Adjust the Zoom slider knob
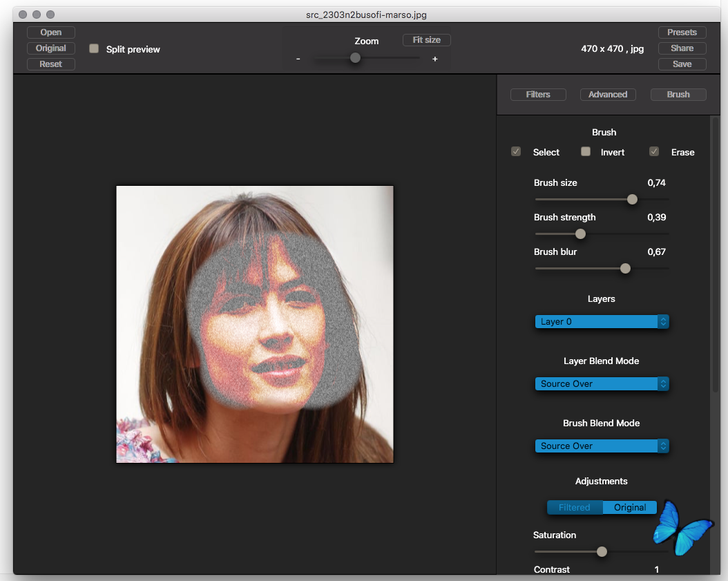This screenshot has width=728, height=581. (x=355, y=58)
